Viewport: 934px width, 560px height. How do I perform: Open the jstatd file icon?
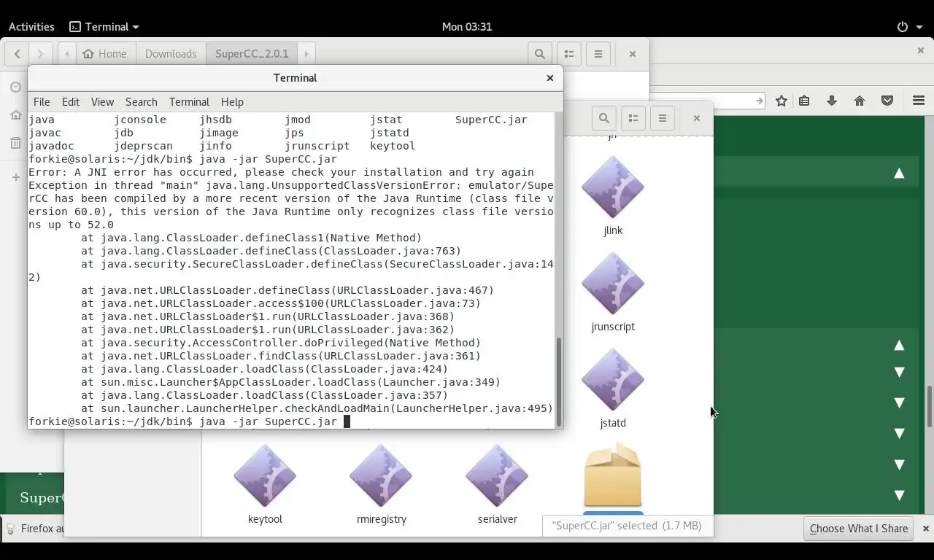613,380
